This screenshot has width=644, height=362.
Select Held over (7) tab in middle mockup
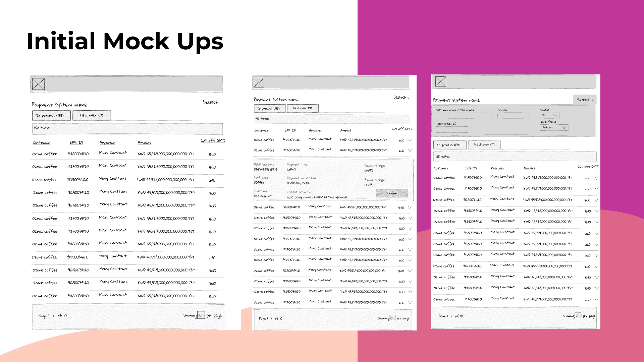tap(303, 108)
